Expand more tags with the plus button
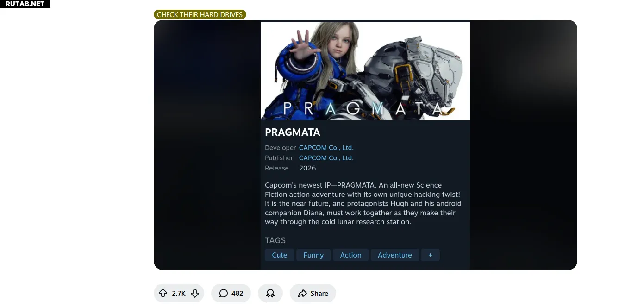The width and height of the screenshot is (644, 308). [430, 255]
